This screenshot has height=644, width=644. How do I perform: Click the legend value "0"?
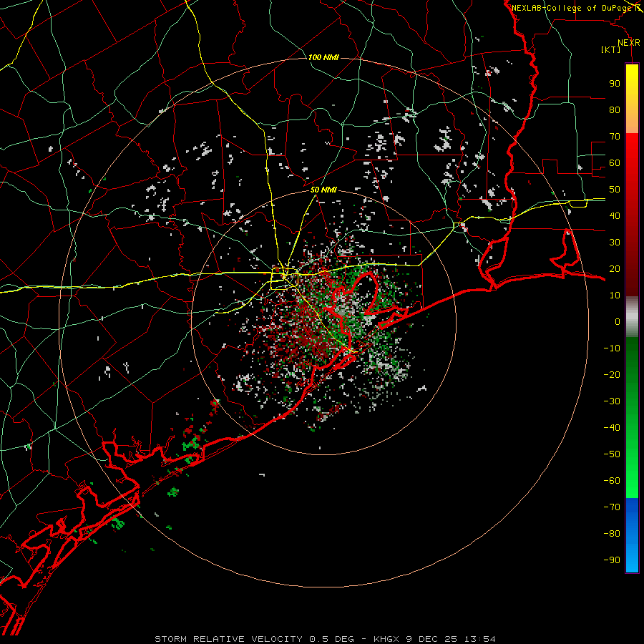pyautogui.click(x=618, y=321)
